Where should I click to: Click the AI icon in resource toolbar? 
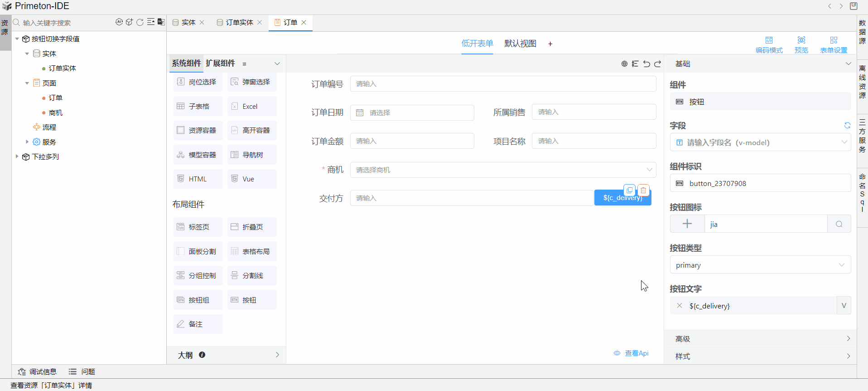[119, 22]
